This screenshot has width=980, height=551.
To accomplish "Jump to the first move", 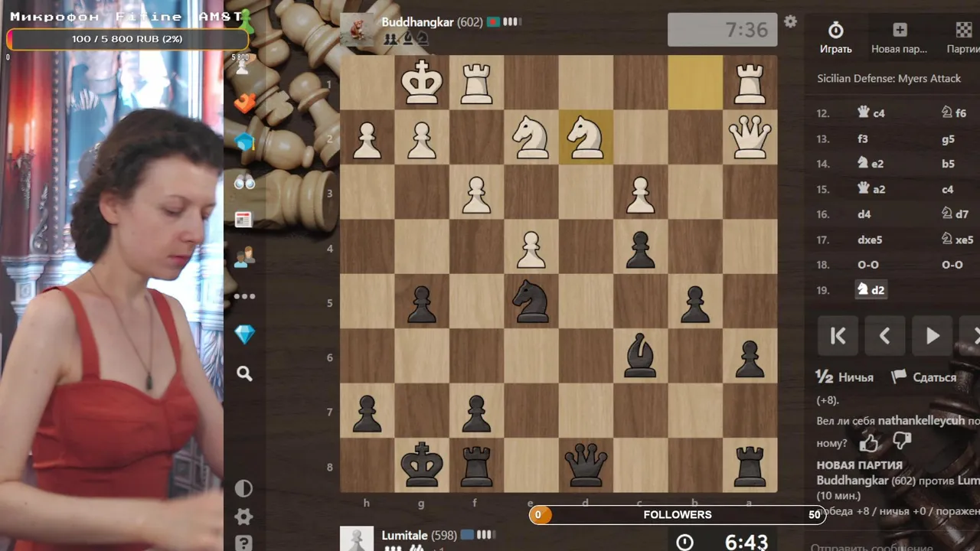I will (x=838, y=336).
